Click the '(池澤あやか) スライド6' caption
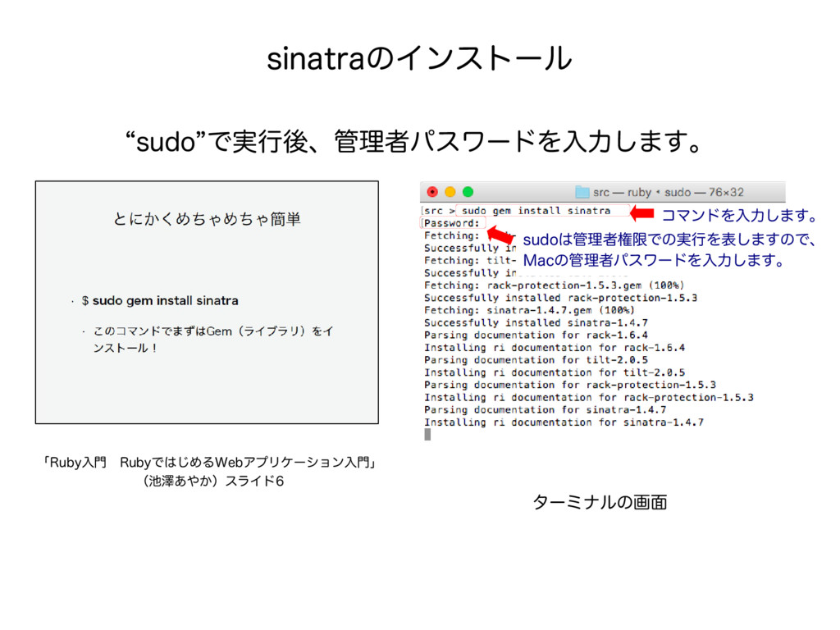840x630 pixels. pyautogui.click(x=213, y=481)
